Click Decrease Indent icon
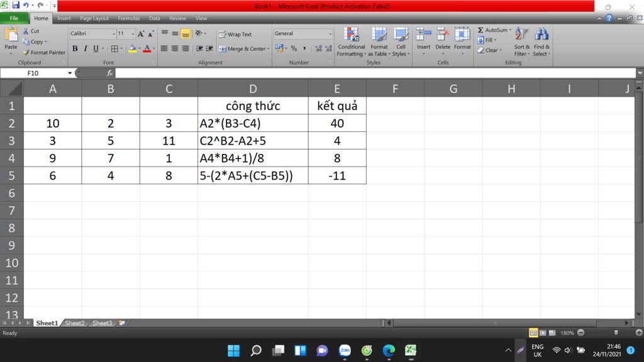The height and width of the screenshot is (362, 644). click(199, 48)
